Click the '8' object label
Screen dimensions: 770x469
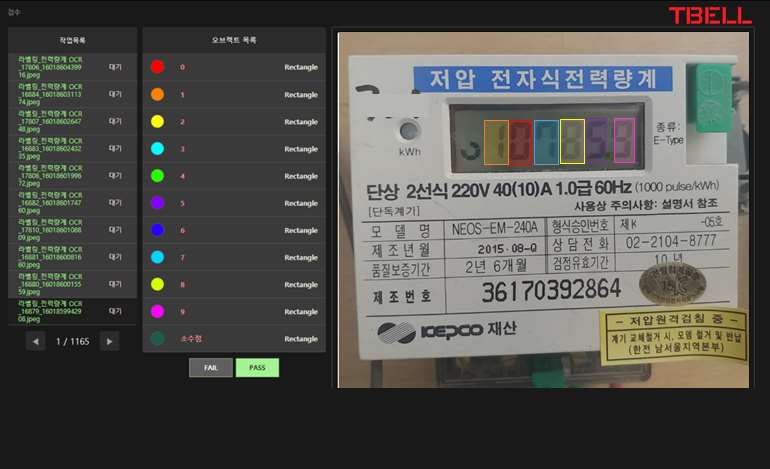(182, 284)
